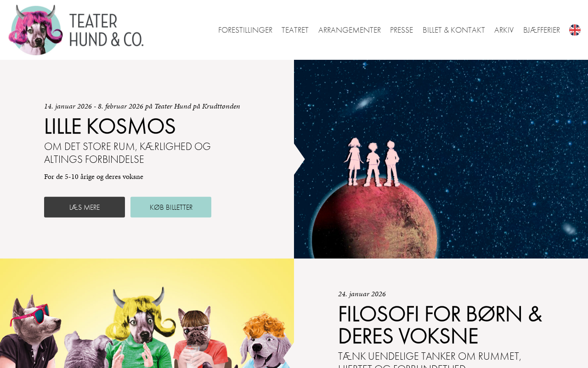Click the Læs mere button
Viewport: 588px width, 368px height.
coord(85,207)
